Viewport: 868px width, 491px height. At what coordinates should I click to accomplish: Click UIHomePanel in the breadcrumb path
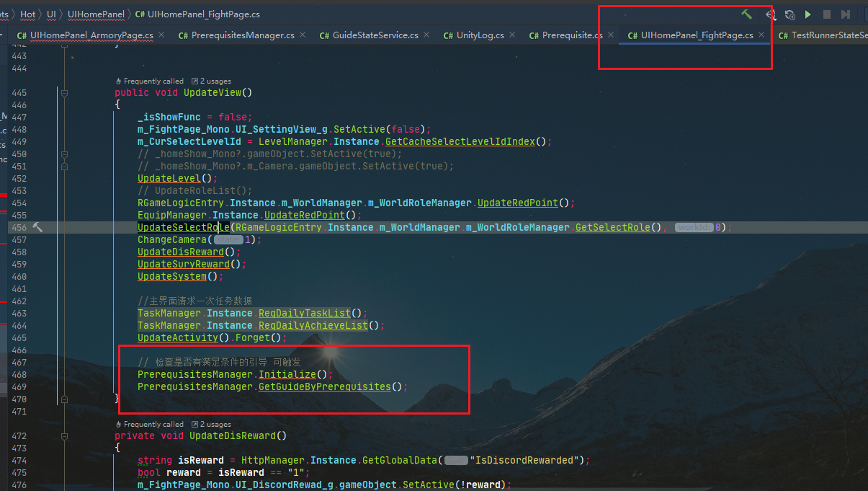[96, 14]
